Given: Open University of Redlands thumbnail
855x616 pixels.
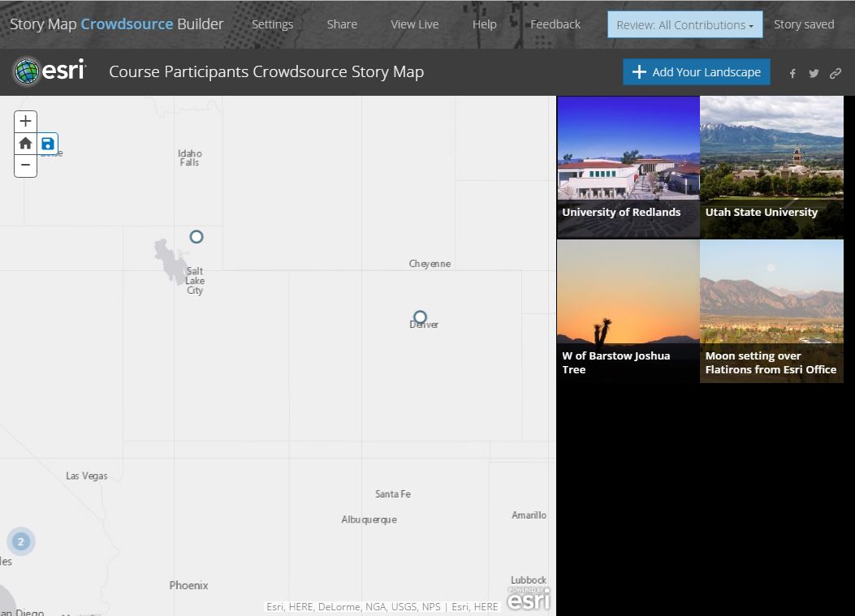Looking at the screenshot, I should tap(628, 167).
